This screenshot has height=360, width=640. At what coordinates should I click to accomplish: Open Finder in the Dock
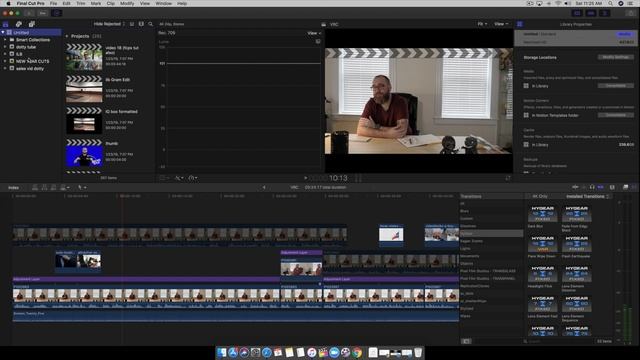point(222,353)
